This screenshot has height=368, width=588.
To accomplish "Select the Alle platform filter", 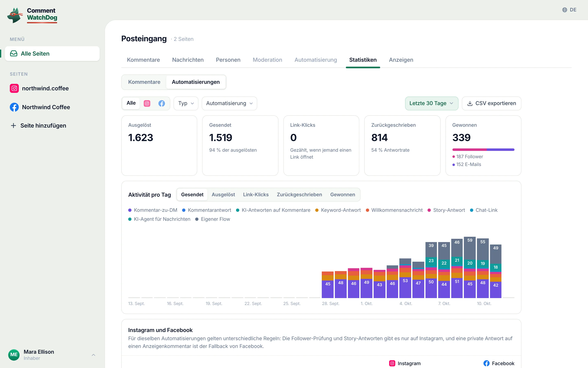I will (x=131, y=103).
